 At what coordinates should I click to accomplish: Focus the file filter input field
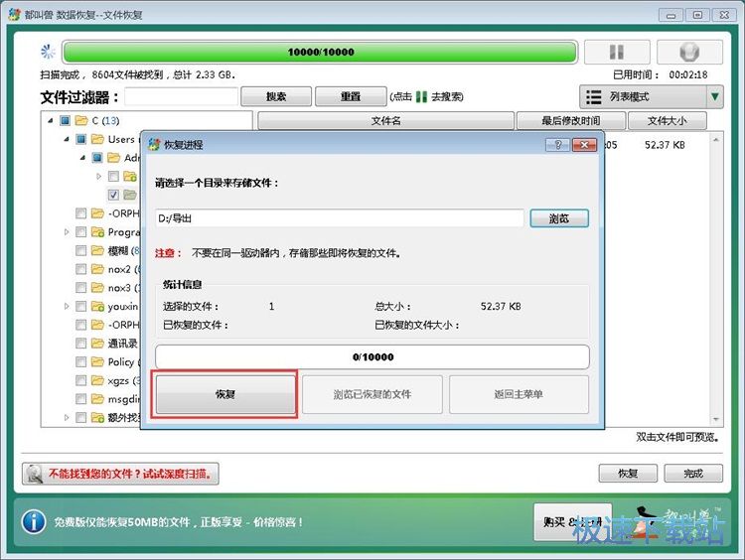(x=181, y=96)
